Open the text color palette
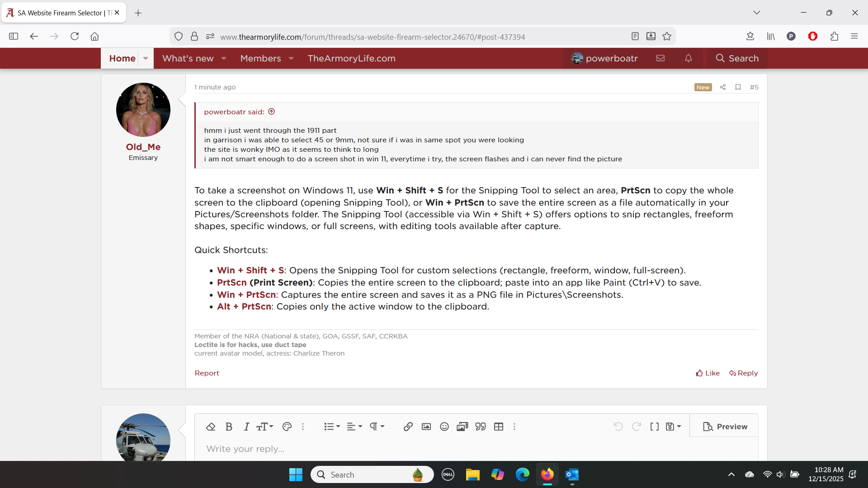Viewport: 868px width, 488px height. click(287, 427)
